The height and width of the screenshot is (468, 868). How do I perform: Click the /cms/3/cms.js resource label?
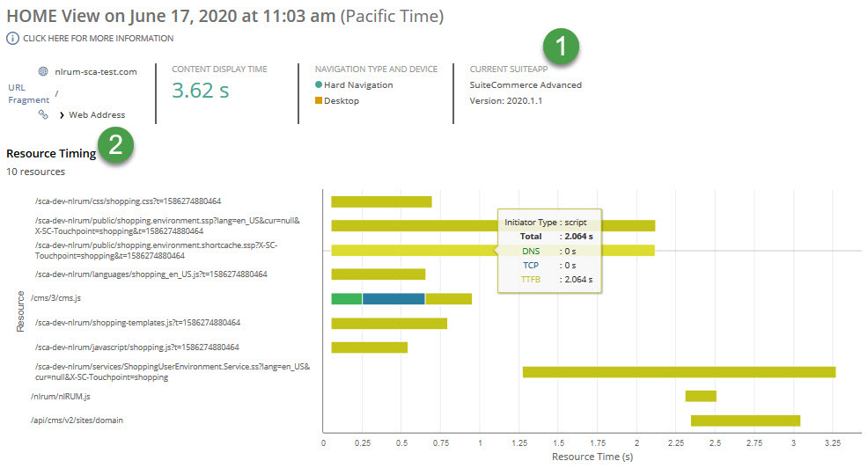[56, 298]
